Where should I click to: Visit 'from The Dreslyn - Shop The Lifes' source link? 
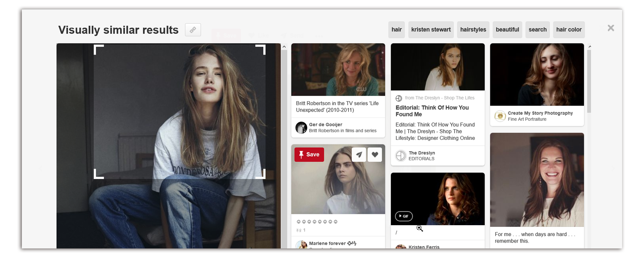click(x=440, y=98)
